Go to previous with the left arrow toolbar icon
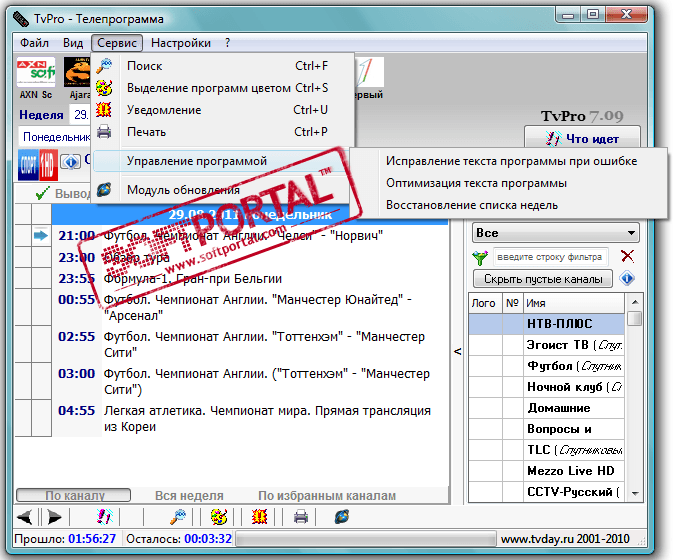The width and height of the screenshot is (676, 560). pyautogui.click(x=25, y=516)
